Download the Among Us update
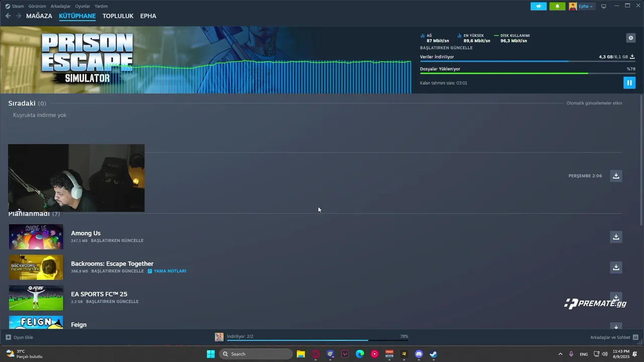The image size is (644, 362). tap(616, 236)
